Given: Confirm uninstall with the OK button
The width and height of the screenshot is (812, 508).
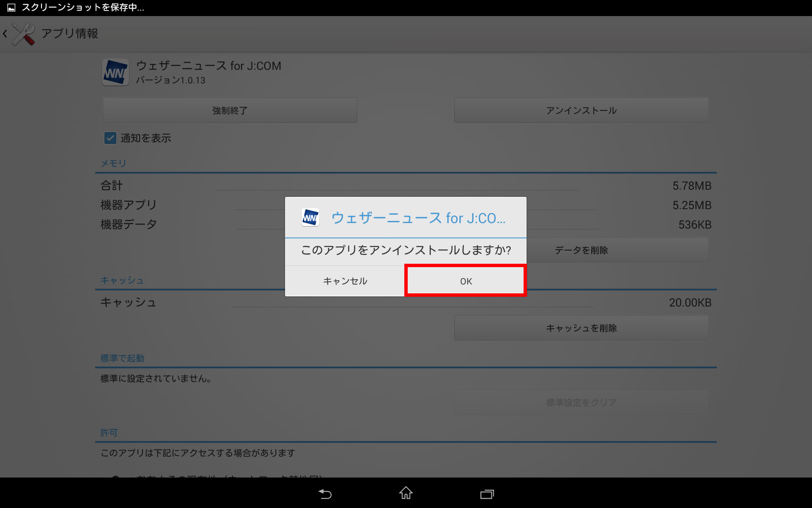Looking at the screenshot, I should 465,281.
